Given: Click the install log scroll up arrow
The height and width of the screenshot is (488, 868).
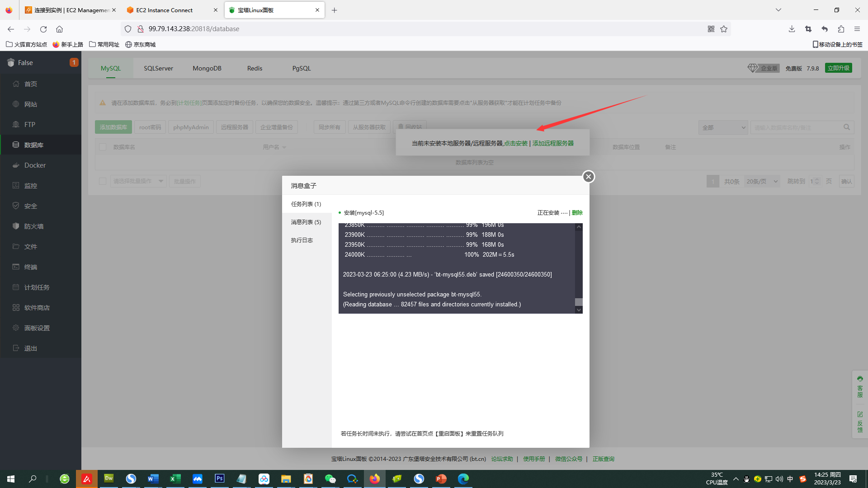Looking at the screenshot, I should click(579, 227).
